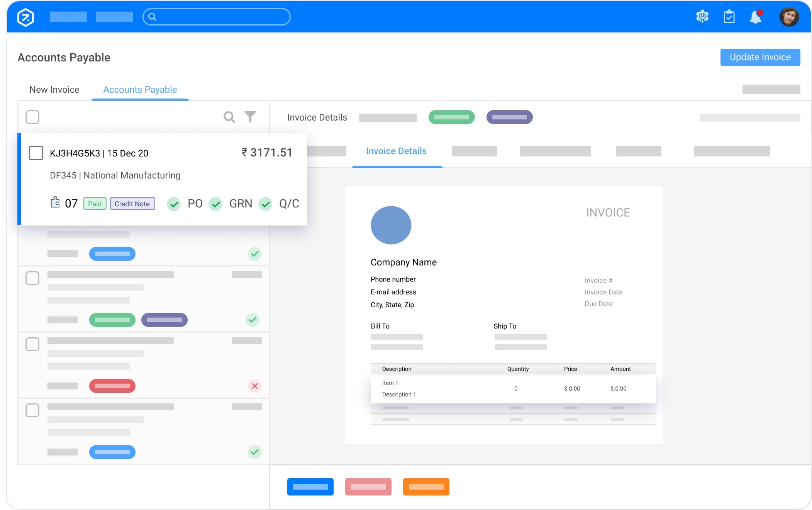This screenshot has height=510, width=812.
Task: Open the clipboard tasks icon
Action: (729, 17)
